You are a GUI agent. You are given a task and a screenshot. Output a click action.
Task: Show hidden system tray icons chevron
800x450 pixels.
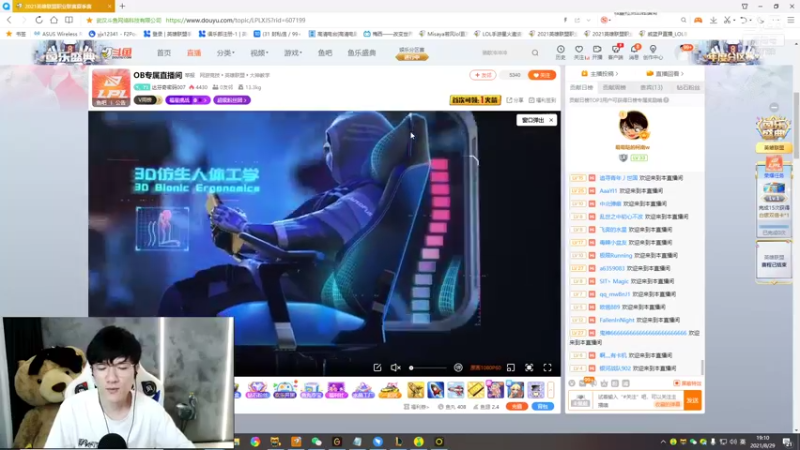[x=663, y=442]
